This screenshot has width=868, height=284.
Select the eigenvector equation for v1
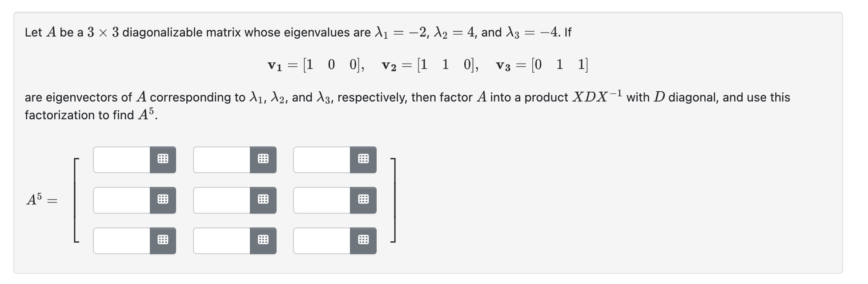coord(316,65)
